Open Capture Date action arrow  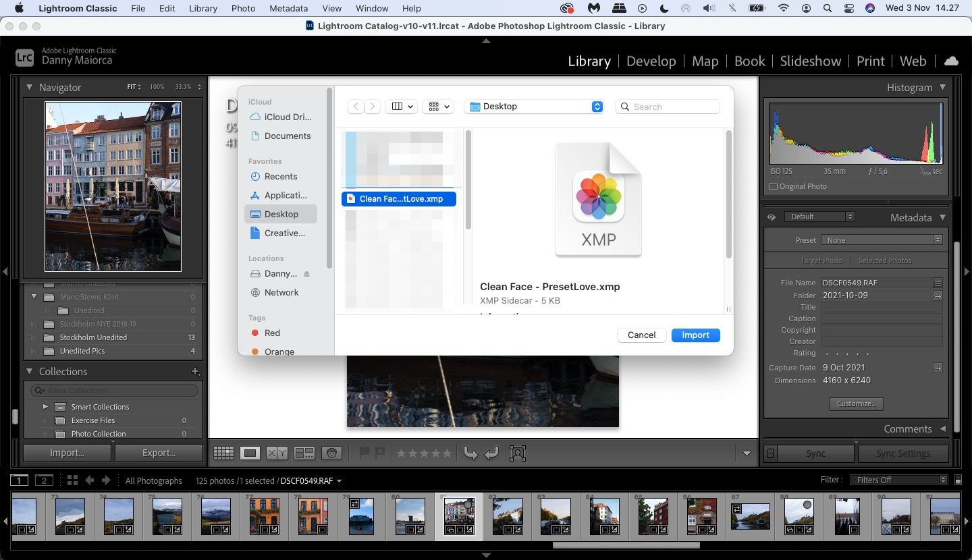pyautogui.click(x=938, y=368)
